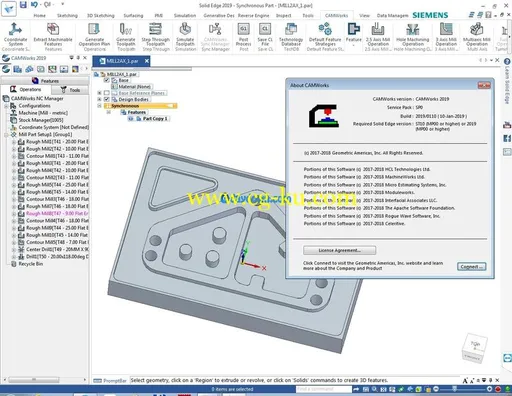512x396 pixels.
Task: Open the Home ribbon tab
Action: point(39,15)
